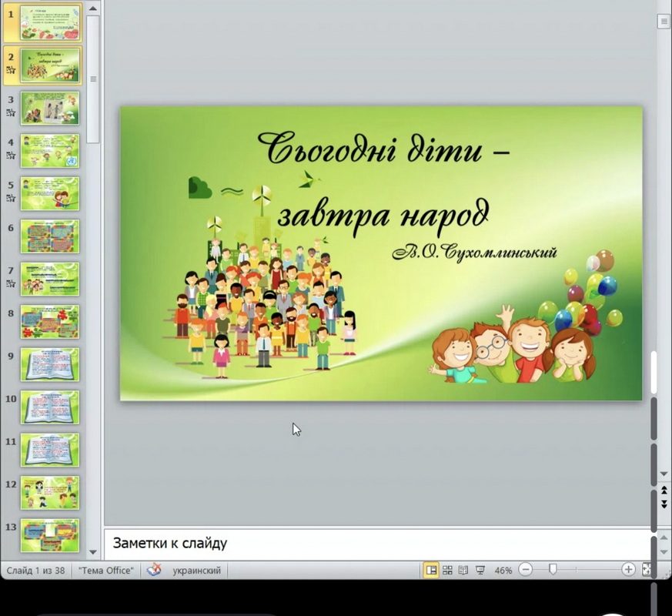This screenshot has height=616, width=672.
Task: Click the spell check icon in status bar
Action: click(154, 571)
